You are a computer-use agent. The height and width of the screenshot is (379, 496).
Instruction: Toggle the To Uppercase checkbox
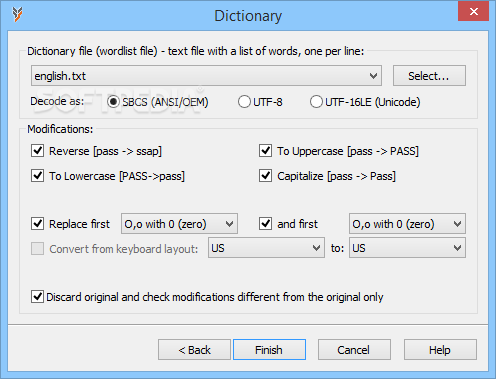coord(265,151)
